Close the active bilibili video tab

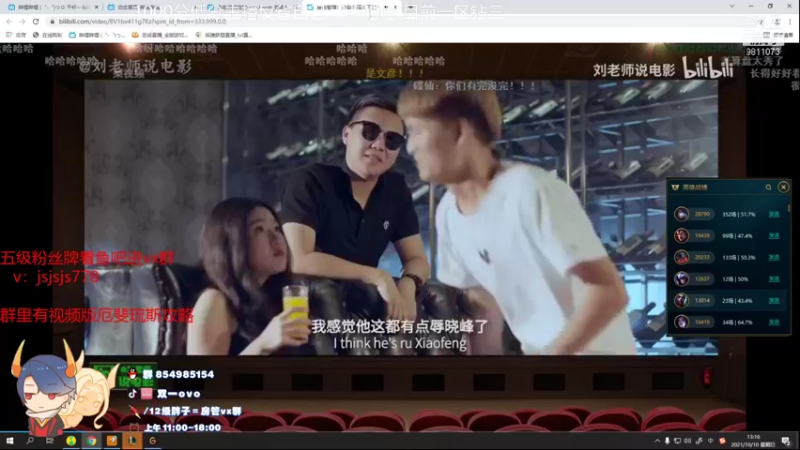[395, 7]
